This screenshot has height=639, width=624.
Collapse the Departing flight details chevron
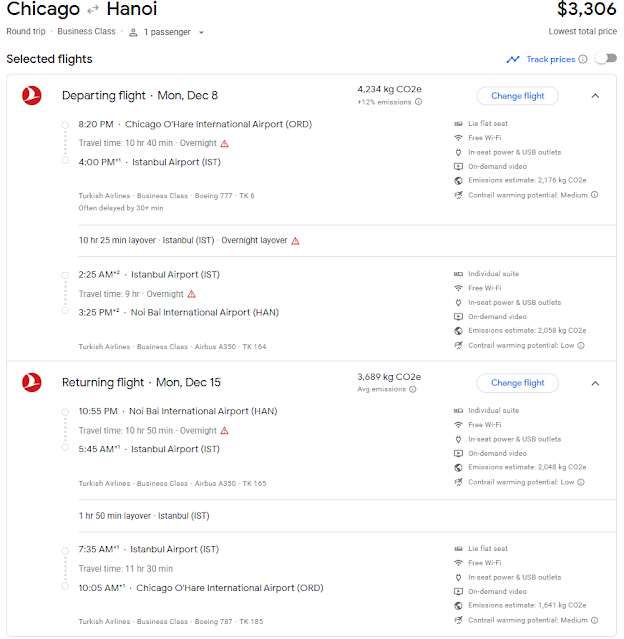click(x=595, y=96)
